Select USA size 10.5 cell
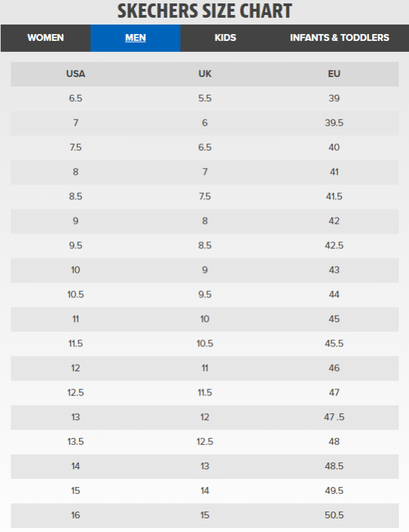The image size is (409, 532). tap(76, 295)
